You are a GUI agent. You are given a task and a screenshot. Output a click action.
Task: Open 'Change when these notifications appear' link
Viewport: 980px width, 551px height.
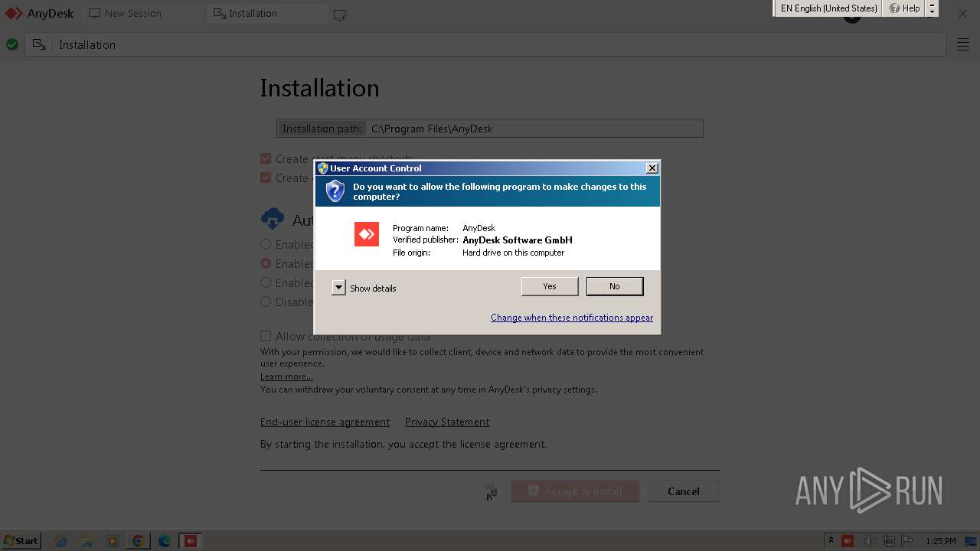(572, 318)
